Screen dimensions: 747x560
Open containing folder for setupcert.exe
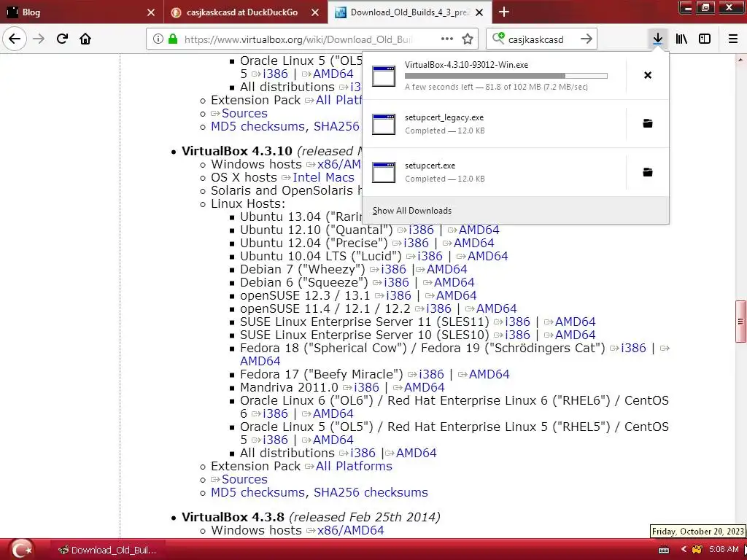(x=648, y=172)
